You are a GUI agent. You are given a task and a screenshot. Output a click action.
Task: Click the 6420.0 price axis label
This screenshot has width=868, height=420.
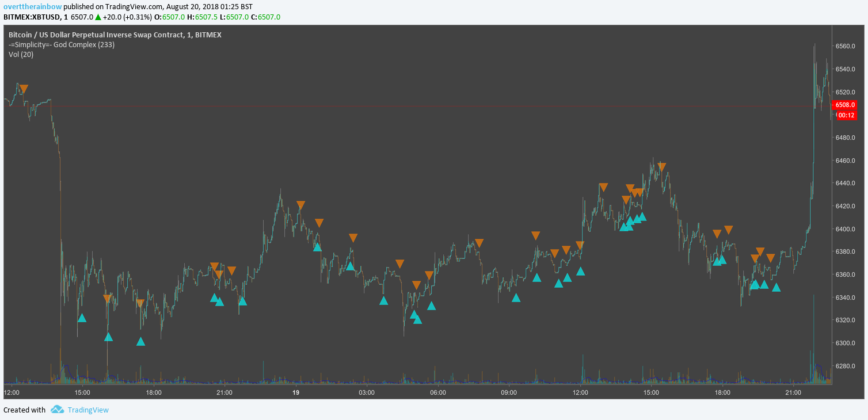coord(846,206)
